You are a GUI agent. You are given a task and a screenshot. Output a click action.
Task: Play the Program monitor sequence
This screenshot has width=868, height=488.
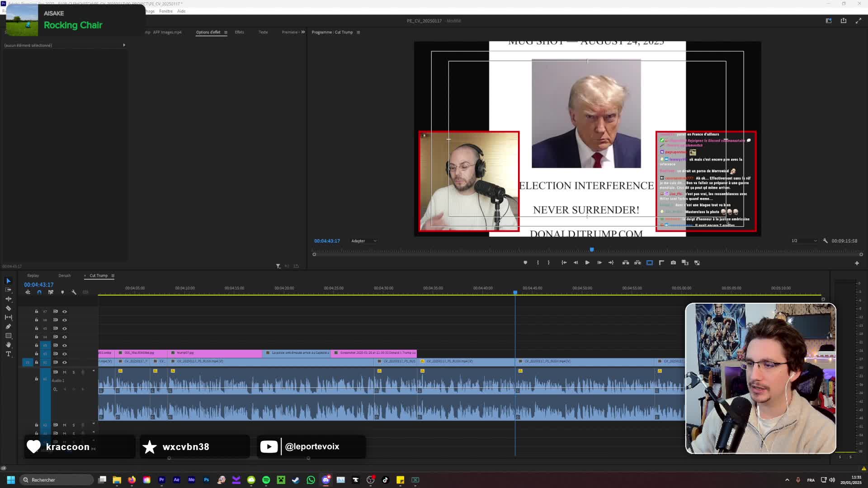(x=587, y=263)
